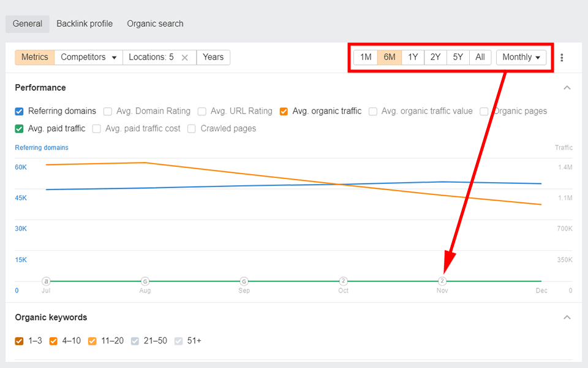Enable Avg. Domain Rating checkbox
The height and width of the screenshot is (368, 588).
point(108,112)
